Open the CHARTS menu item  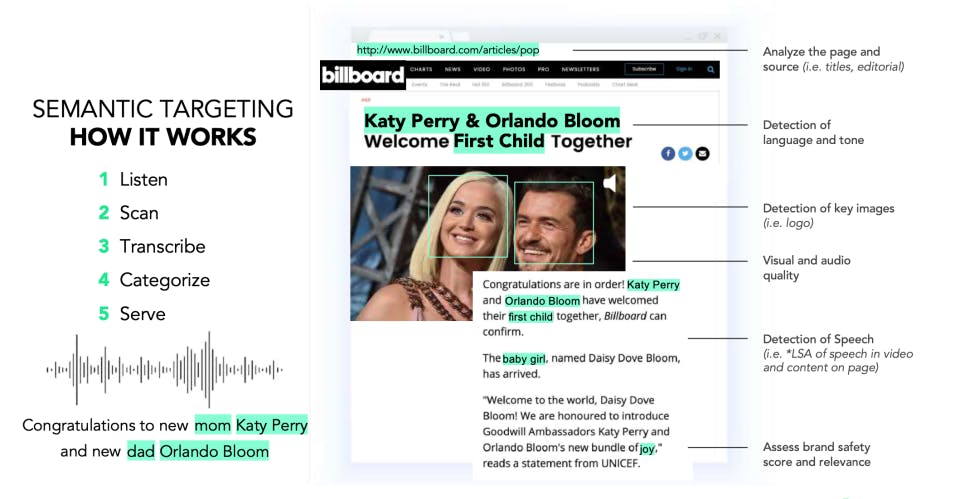[421, 69]
